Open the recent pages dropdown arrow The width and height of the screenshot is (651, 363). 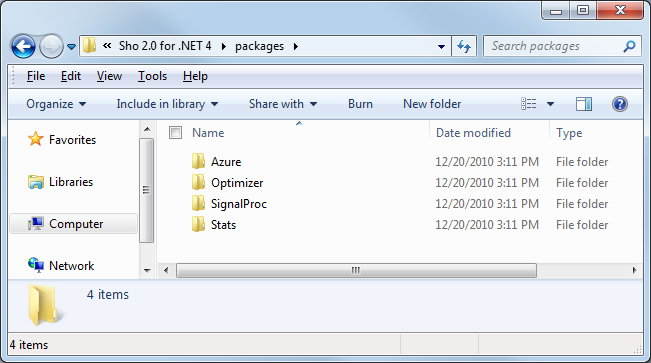tap(71, 47)
